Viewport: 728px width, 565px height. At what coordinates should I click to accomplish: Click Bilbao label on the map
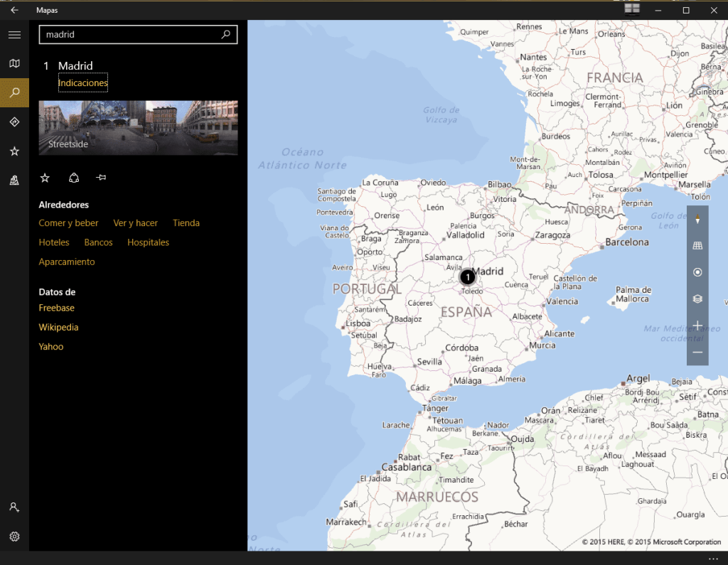point(500,184)
